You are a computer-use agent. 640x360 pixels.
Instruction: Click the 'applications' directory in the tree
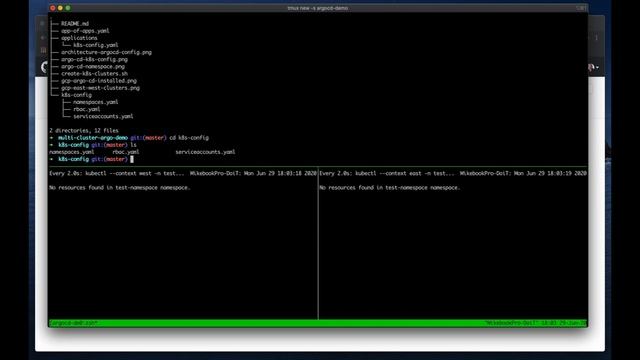point(79,38)
